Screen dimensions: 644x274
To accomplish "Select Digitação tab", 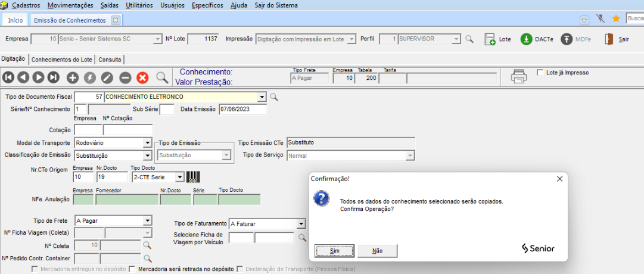I will pyautogui.click(x=13, y=59).
